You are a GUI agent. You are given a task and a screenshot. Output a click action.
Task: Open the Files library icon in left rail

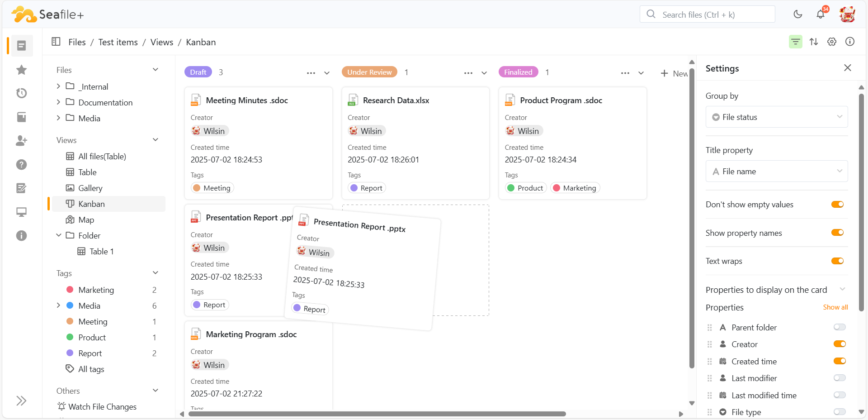pyautogui.click(x=21, y=46)
